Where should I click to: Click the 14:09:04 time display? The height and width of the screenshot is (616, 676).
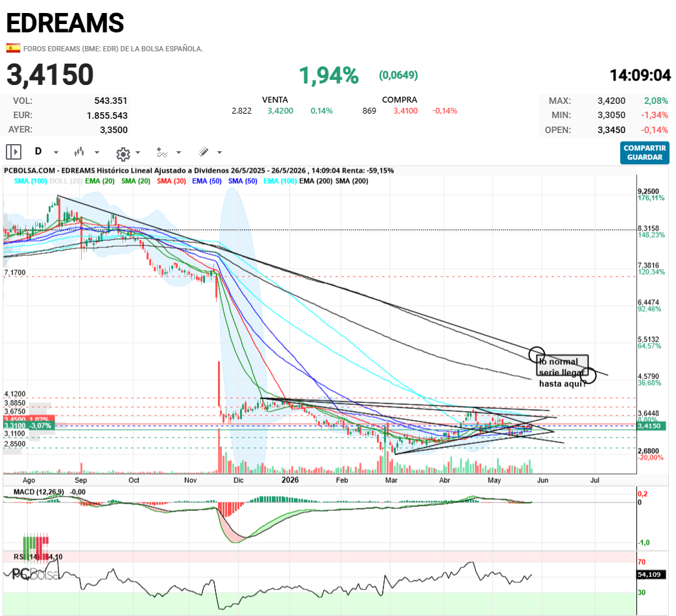pyautogui.click(x=640, y=75)
